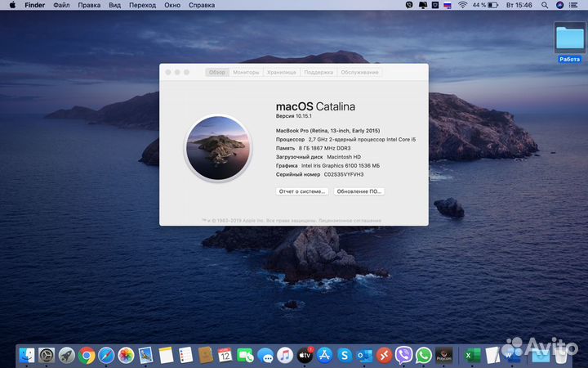Viewport: 588px width, 368px height.
Task: Open Messages blue bubble in Dock
Action: point(265,355)
